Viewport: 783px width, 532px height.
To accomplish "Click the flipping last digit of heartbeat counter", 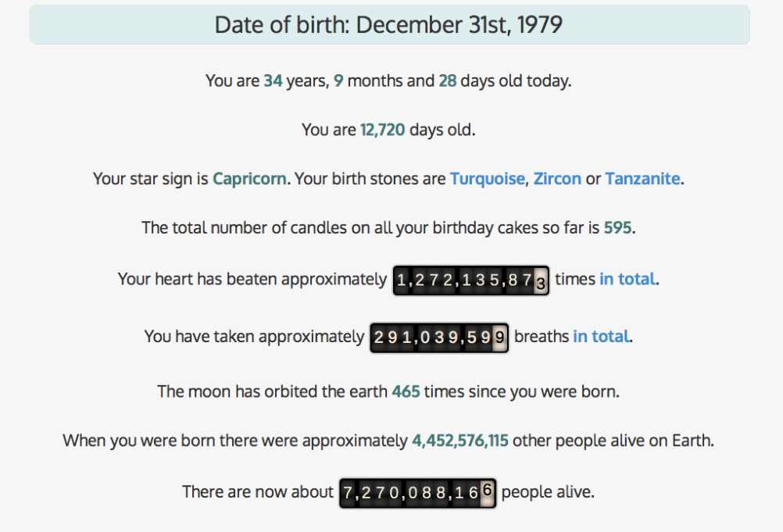I will (x=540, y=280).
